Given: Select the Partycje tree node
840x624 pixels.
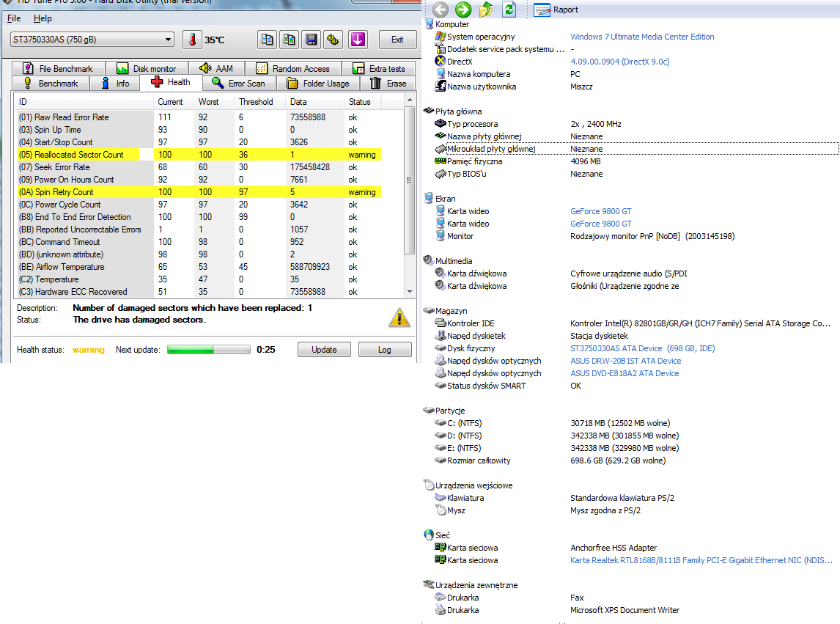Looking at the screenshot, I should click(x=445, y=411).
